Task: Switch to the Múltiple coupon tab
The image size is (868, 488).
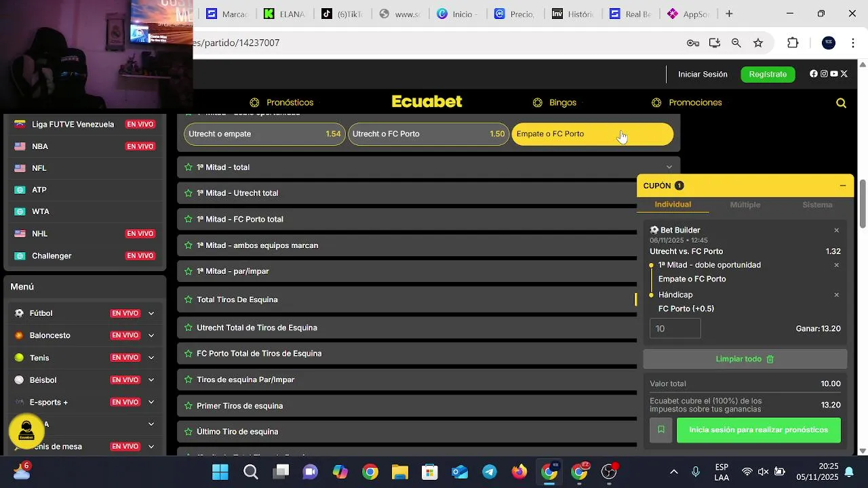Action: (x=745, y=205)
